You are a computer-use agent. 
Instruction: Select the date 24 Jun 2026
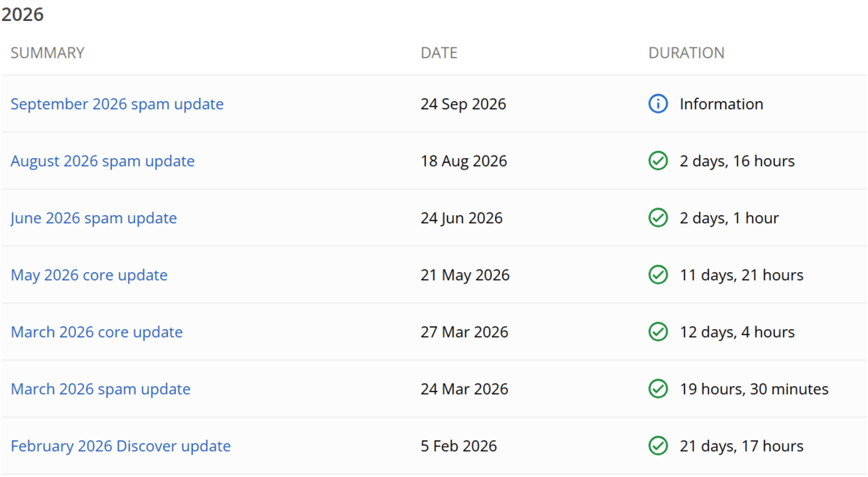[x=461, y=218]
